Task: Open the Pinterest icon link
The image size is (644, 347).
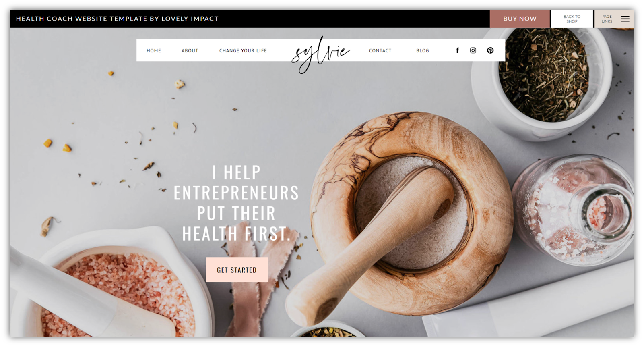Action: (490, 50)
